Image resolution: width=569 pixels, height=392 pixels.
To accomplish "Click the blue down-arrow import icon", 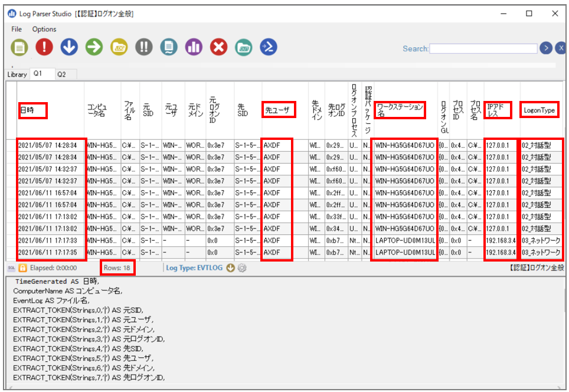I will point(69,47).
